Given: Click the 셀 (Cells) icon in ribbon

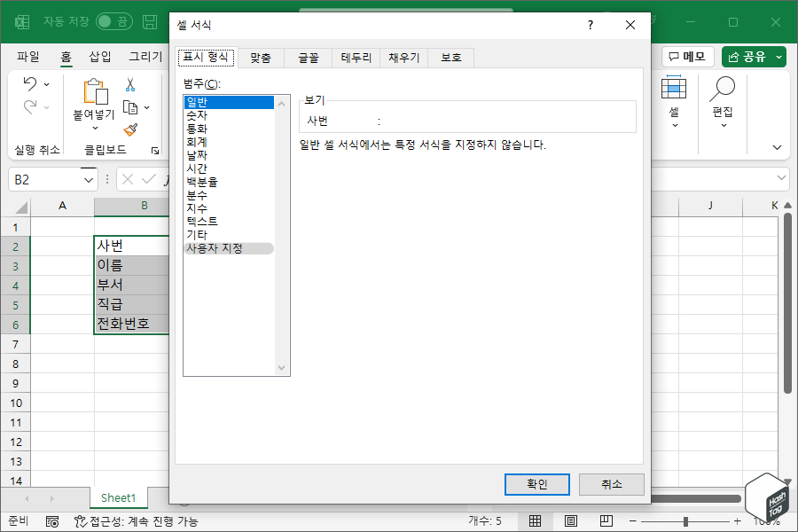Looking at the screenshot, I should click(x=676, y=89).
